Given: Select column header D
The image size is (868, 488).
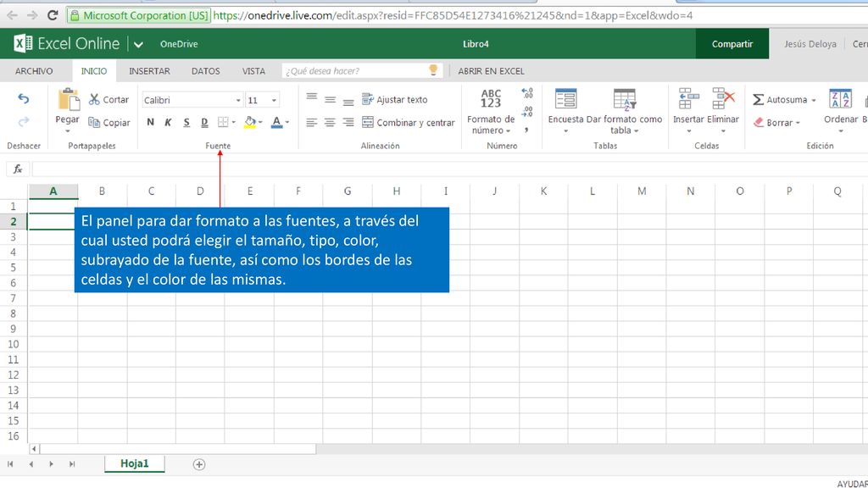Looking at the screenshot, I should click(x=200, y=191).
